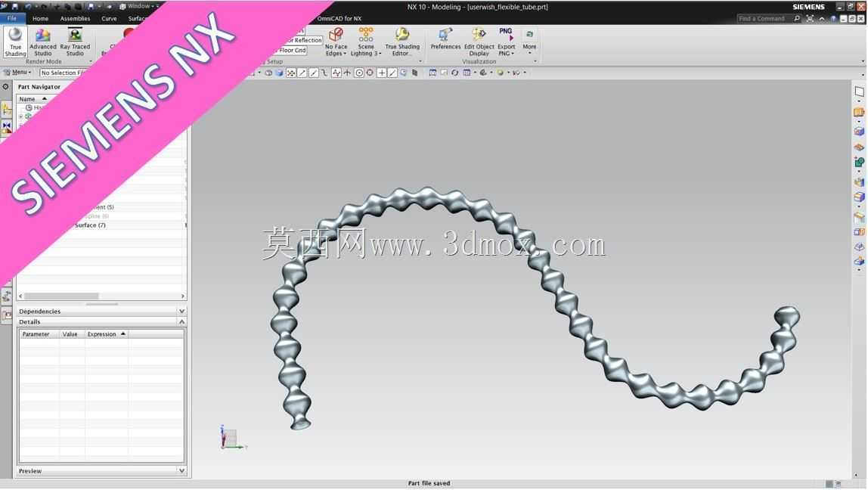Open resource bar settings gear icon

(5, 86)
